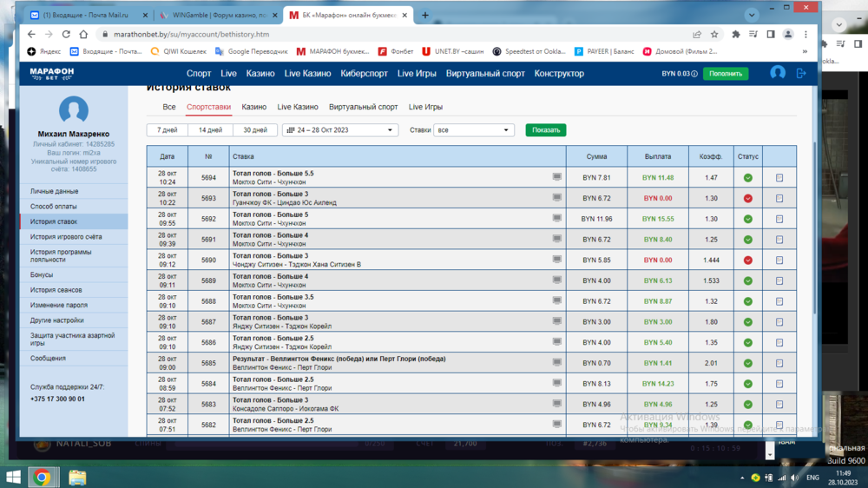Open the user profile icon in header
The height and width of the screenshot is (488, 868).
point(778,74)
